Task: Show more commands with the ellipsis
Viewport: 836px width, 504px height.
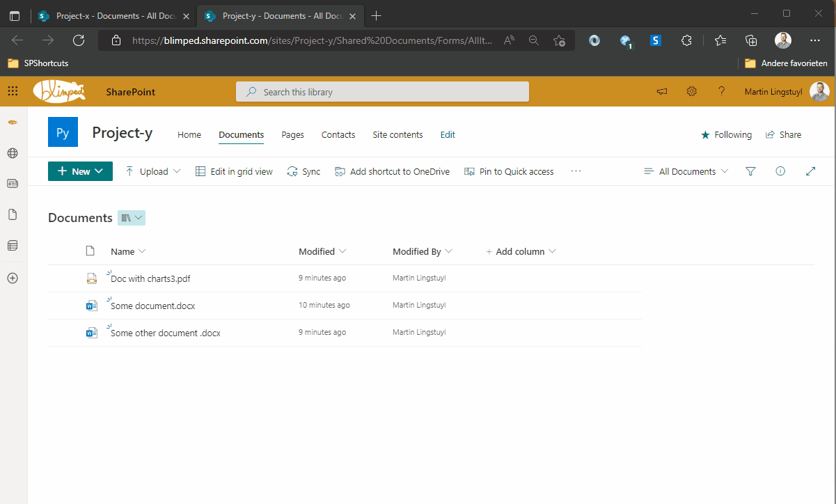Action: click(576, 171)
